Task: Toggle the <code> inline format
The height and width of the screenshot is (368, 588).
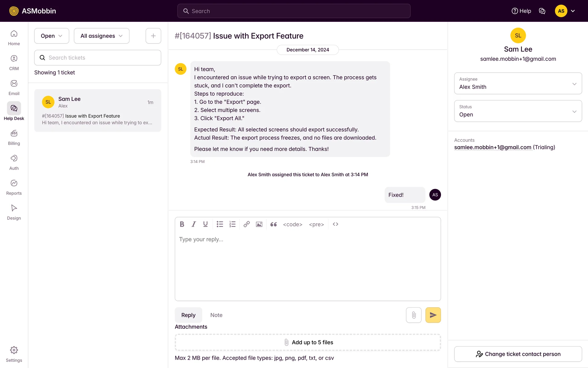Action: pos(292,224)
